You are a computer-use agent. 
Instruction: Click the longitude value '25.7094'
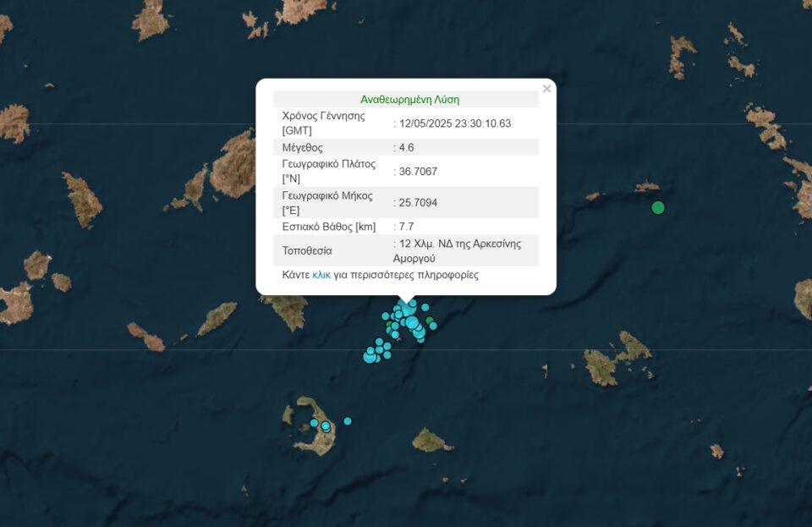coord(418,202)
